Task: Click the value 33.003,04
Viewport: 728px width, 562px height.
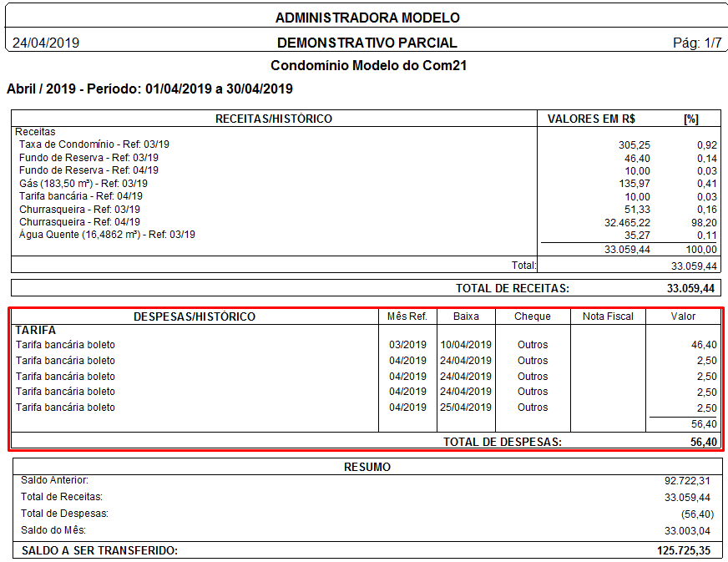Action: (687, 531)
